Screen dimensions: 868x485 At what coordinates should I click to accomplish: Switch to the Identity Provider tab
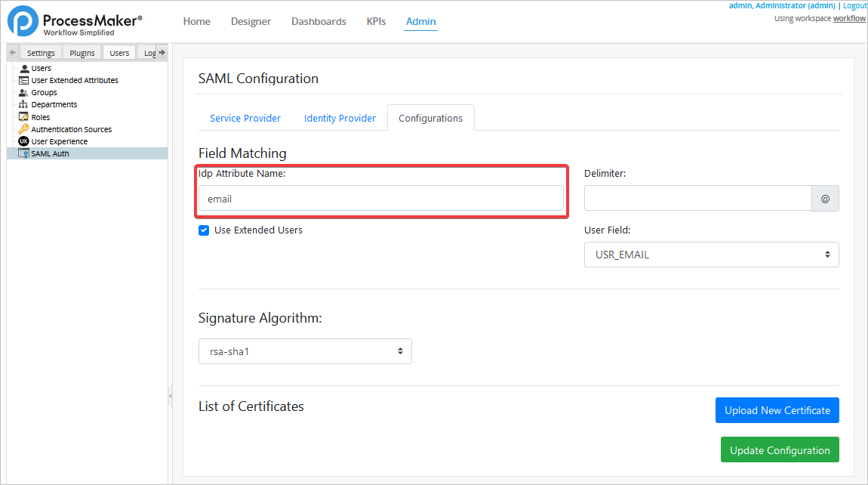pyautogui.click(x=340, y=119)
